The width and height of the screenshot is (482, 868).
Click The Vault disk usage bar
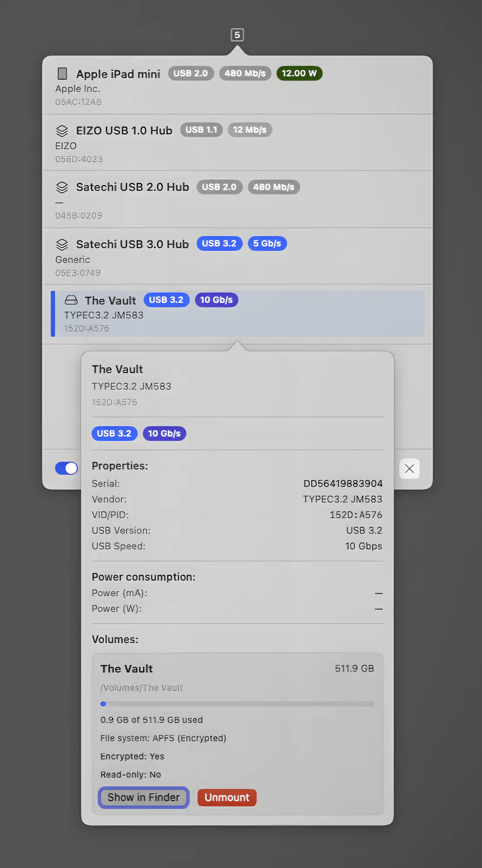point(237,704)
